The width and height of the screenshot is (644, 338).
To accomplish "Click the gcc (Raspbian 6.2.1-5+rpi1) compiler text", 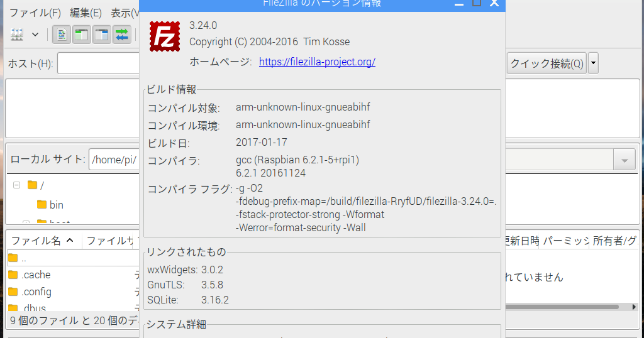I will pyautogui.click(x=297, y=160).
